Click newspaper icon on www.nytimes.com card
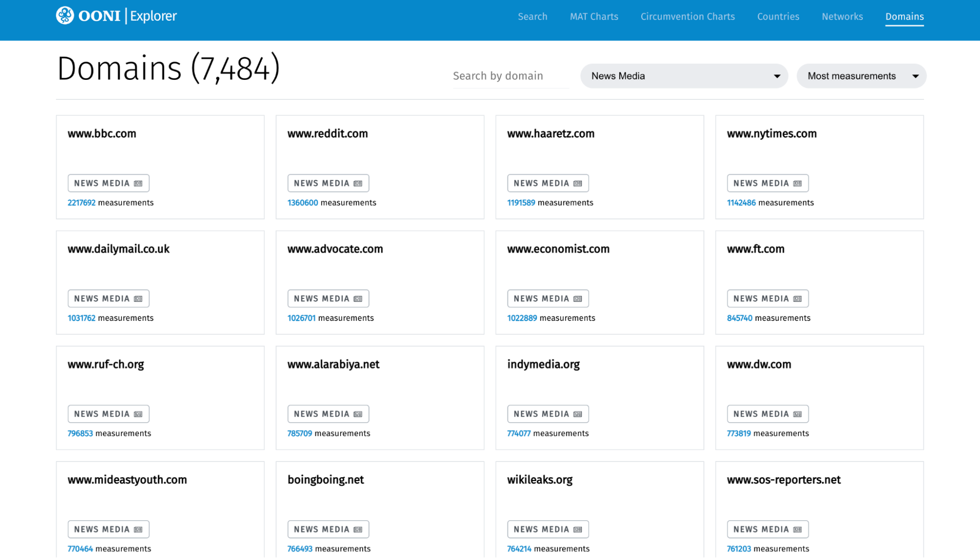This screenshot has height=558, width=980. (x=798, y=184)
